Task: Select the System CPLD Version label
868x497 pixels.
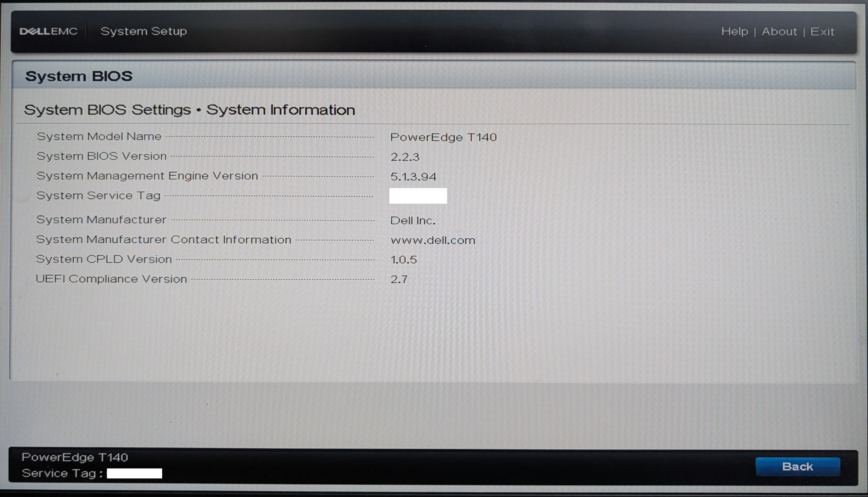Action: coord(104,259)
